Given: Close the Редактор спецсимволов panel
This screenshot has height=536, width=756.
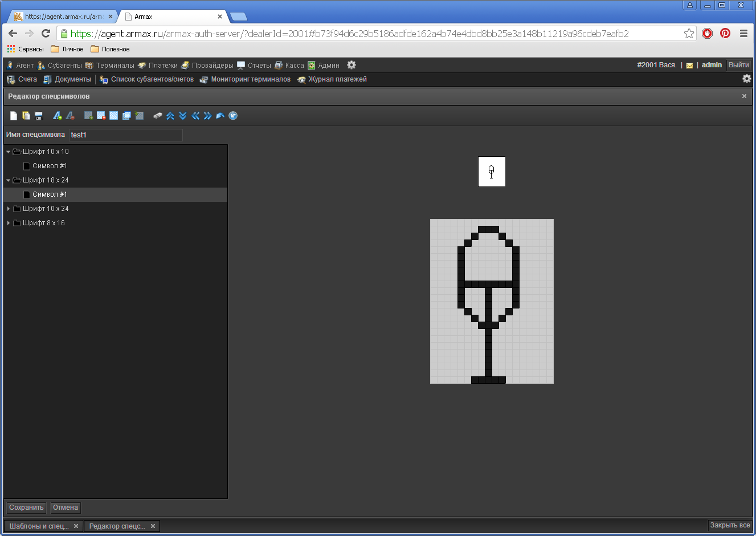Looking at the screenshot, I should [x=744, y=96].
